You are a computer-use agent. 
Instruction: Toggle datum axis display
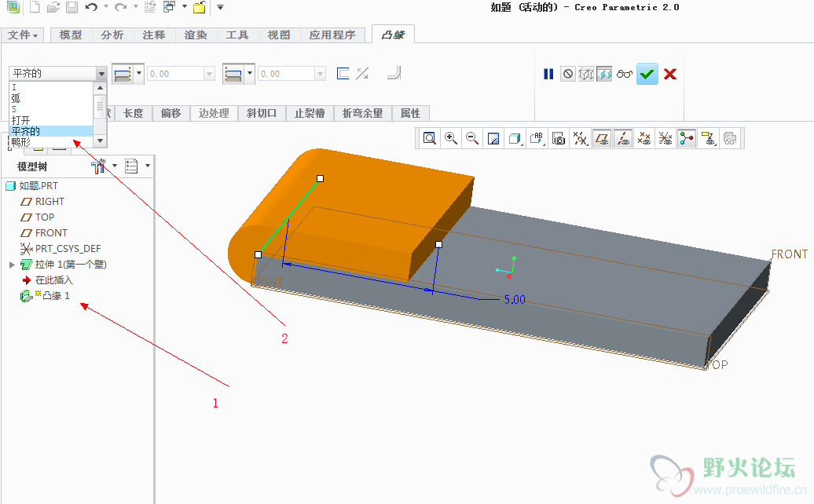(623, 138)
